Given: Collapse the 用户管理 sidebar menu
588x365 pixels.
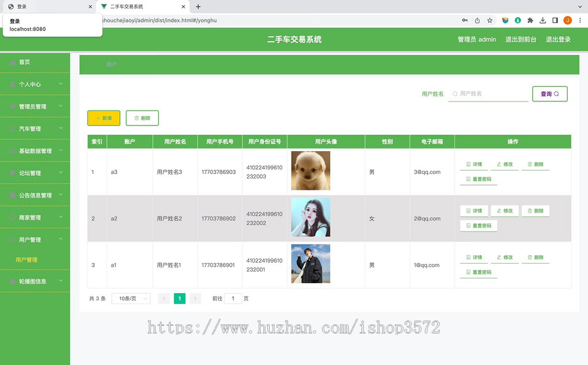Looking at the screenshot, I should click(x=35, y=239).
